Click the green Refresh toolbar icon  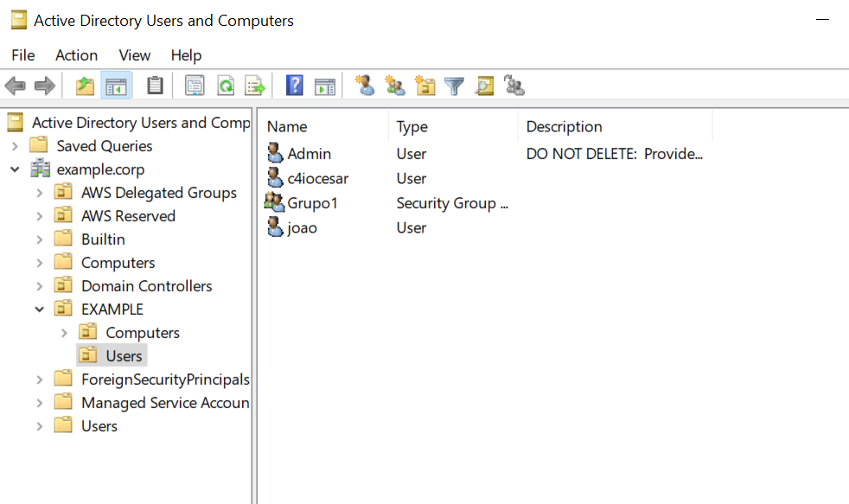pos(226,86)
